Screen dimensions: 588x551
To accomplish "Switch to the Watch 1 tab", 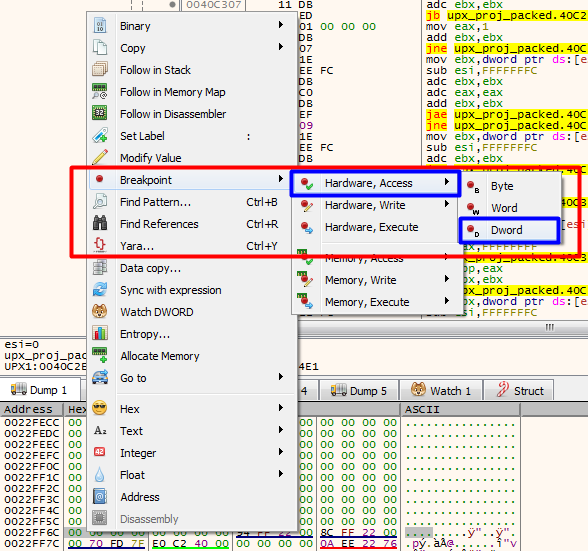I will (441, 391).
